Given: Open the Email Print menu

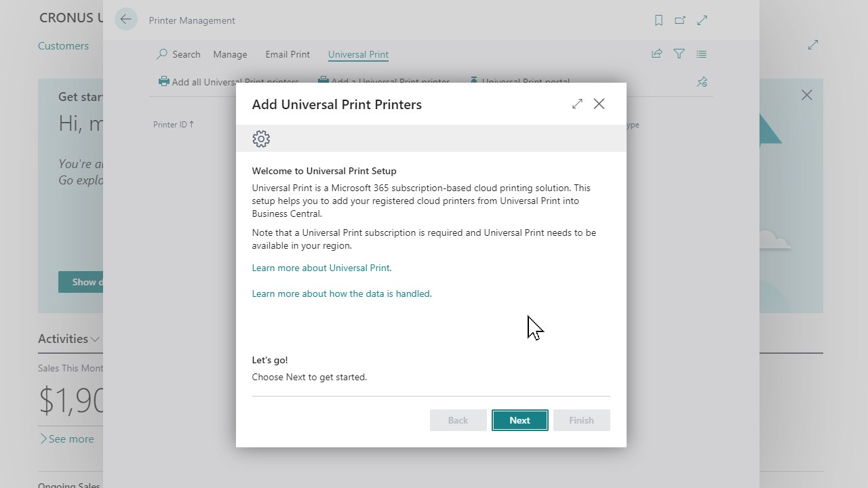Looking at the screenshot, I should click(288, 54).
